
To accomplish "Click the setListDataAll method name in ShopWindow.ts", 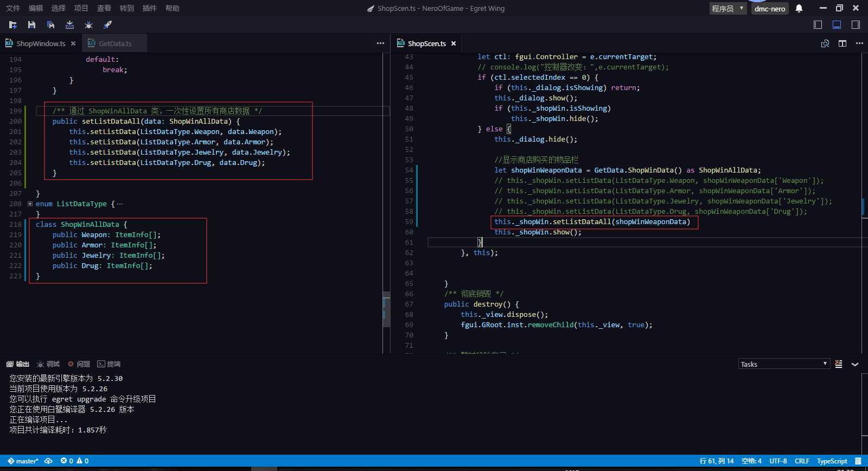I will click(111, 122).
